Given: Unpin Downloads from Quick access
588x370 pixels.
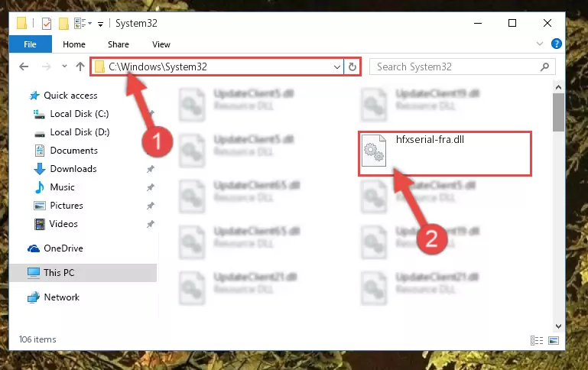Looking at the screenshot, I should pyautogui.click(x=151, y=169).
